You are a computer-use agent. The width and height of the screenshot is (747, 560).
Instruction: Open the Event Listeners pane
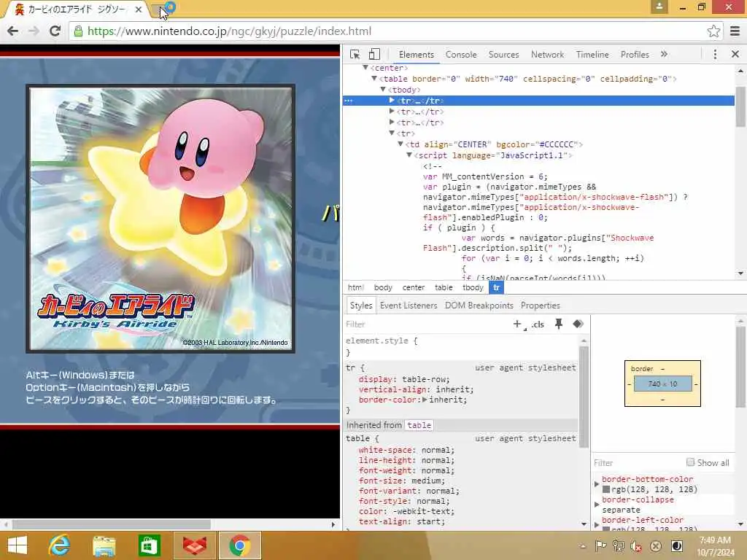pyautogui.click(x=409, y=306)
